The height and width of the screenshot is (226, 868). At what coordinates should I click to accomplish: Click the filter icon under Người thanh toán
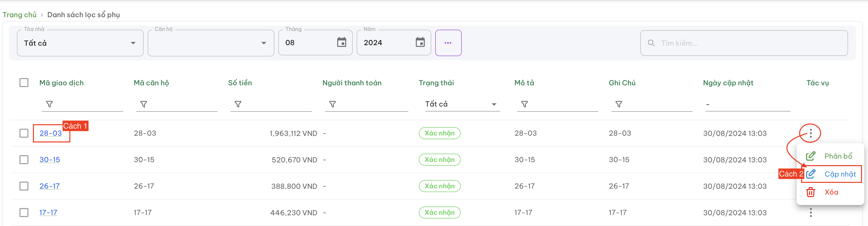(332, 105)
